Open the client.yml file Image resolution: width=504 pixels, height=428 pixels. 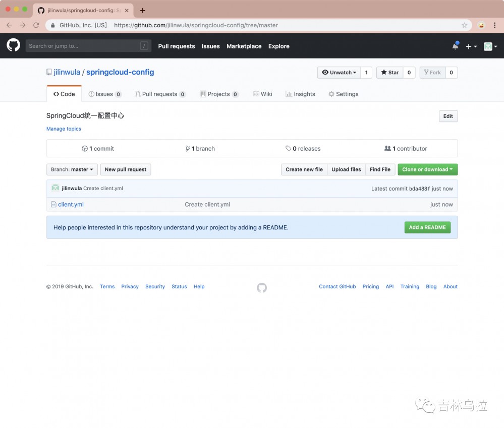click(x=71, y=205)
